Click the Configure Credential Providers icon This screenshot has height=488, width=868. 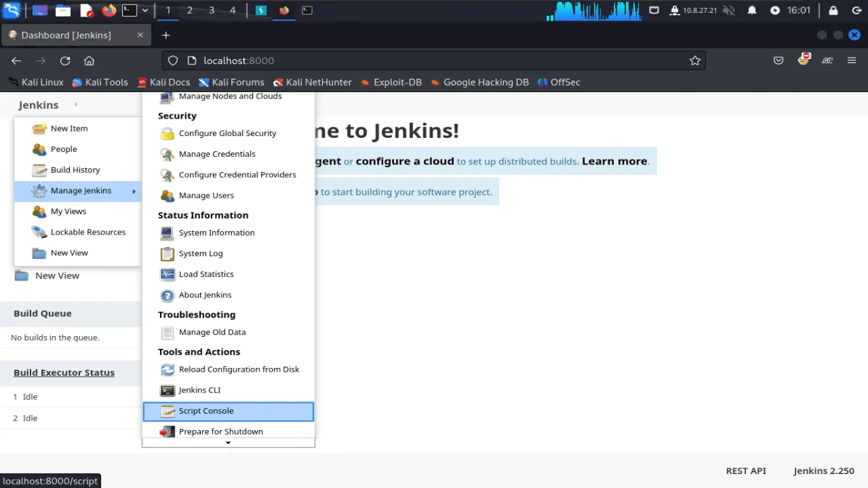coord(167,175)
